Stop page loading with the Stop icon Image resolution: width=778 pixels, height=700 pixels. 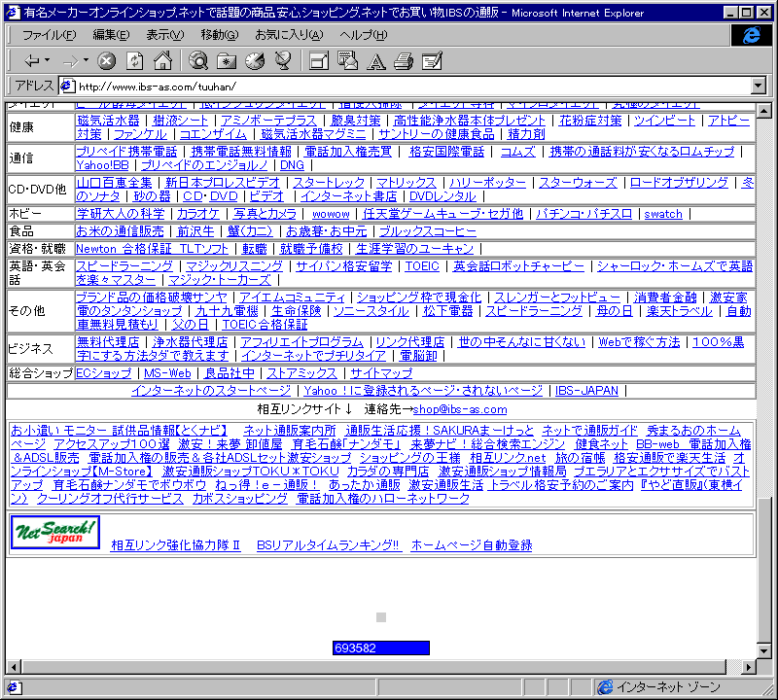click(106, 61)
